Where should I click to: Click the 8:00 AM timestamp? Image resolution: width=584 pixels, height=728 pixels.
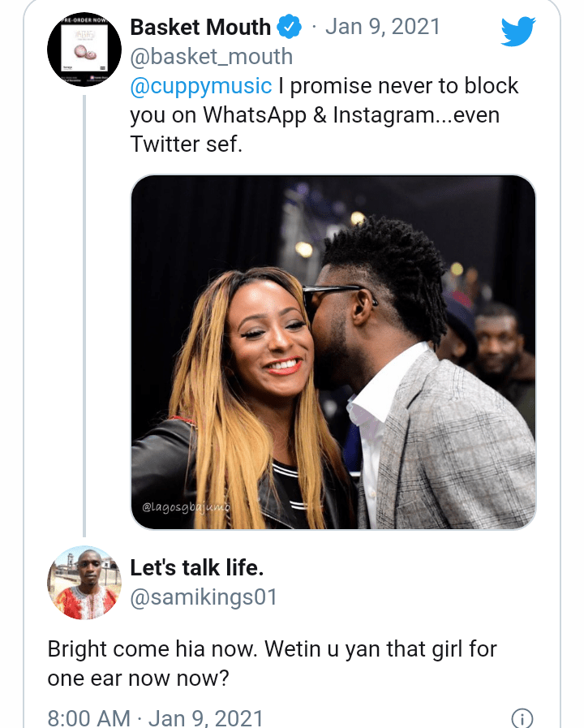(88, 718)
